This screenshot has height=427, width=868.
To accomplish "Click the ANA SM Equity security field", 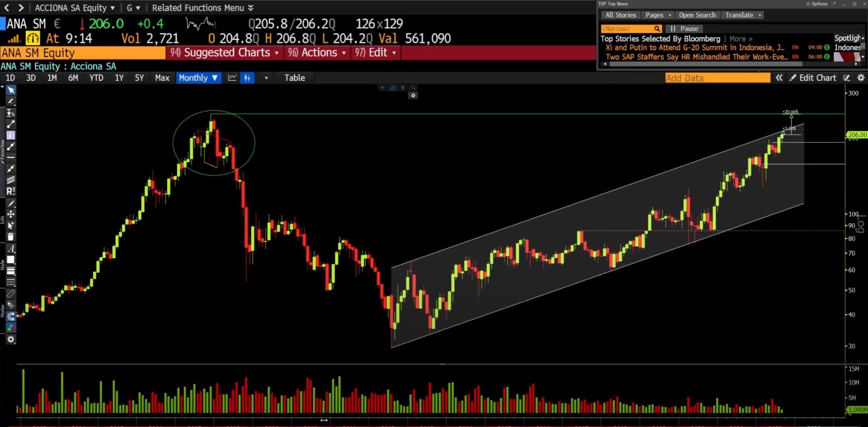I will click(83, 53).
